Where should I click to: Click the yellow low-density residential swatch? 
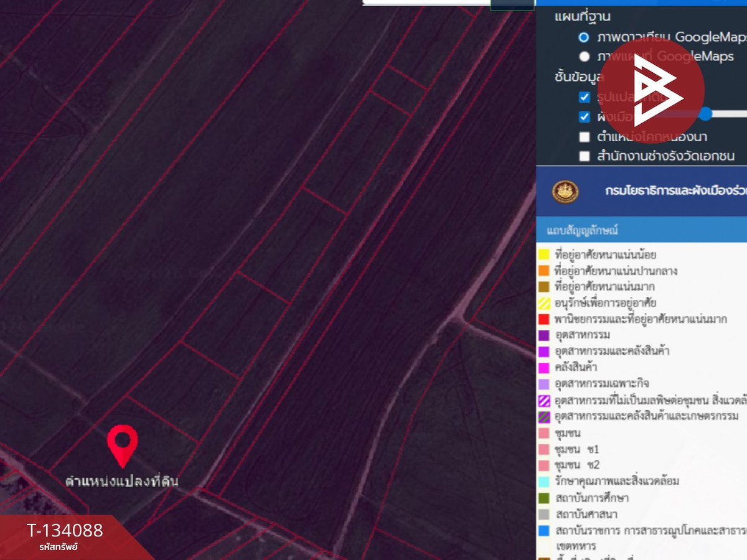click(x=543, y=254)
